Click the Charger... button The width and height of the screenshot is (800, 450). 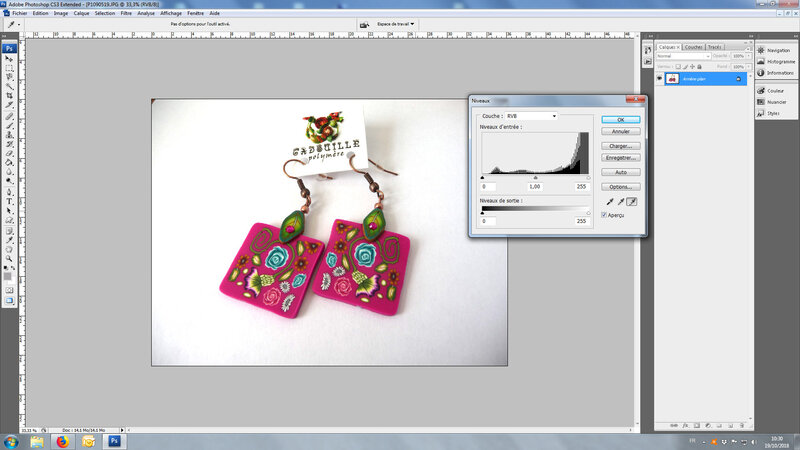pos(620,146)
